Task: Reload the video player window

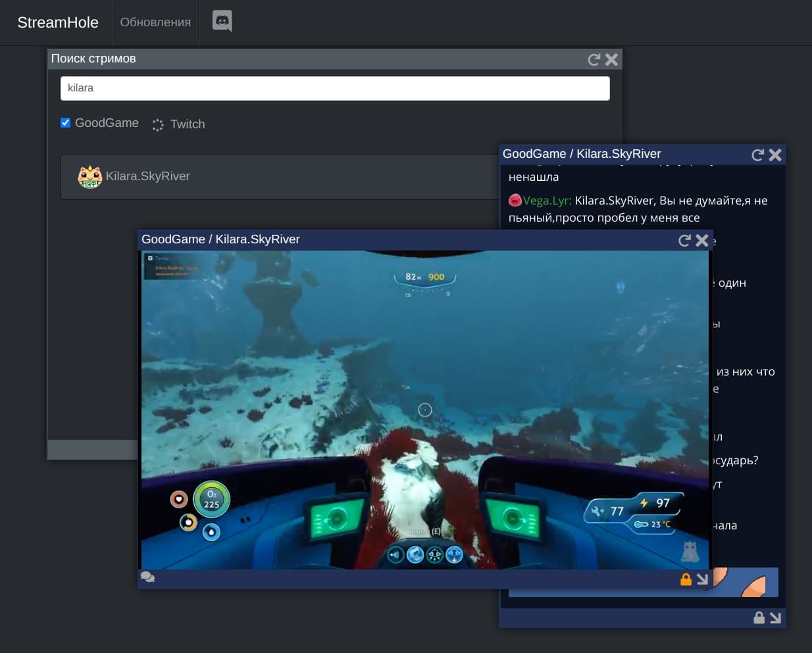Action: click(x=685, y=241)
